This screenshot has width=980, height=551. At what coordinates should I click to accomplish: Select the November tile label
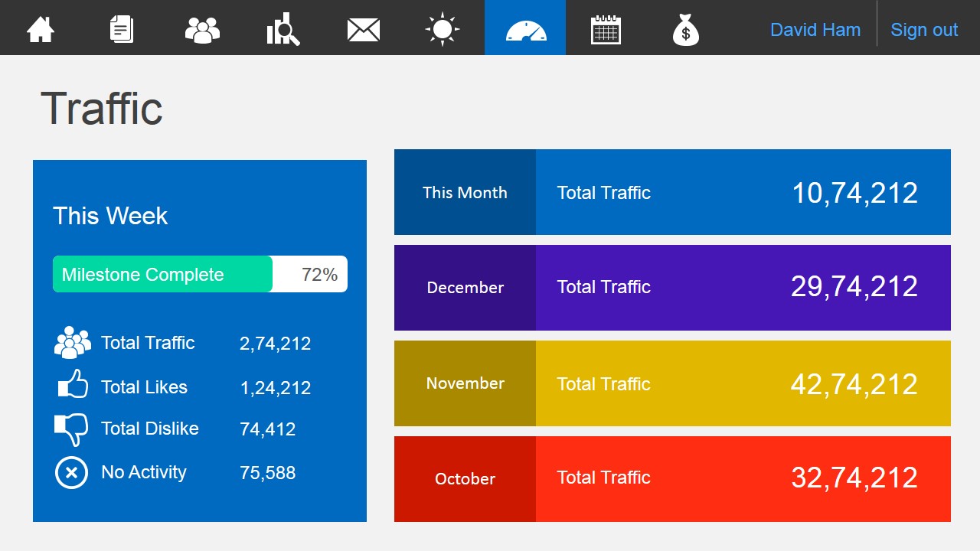[x=465, y=383]
